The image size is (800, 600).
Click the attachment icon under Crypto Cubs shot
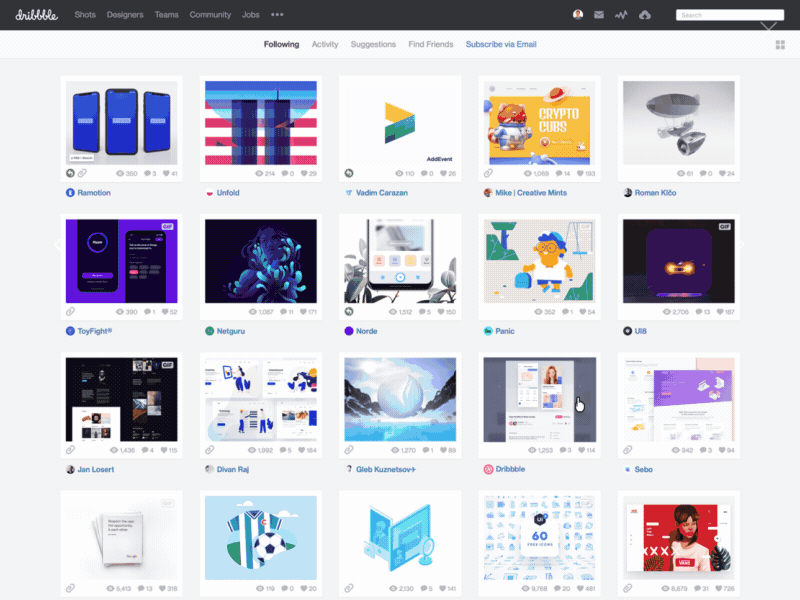point(488,173)
